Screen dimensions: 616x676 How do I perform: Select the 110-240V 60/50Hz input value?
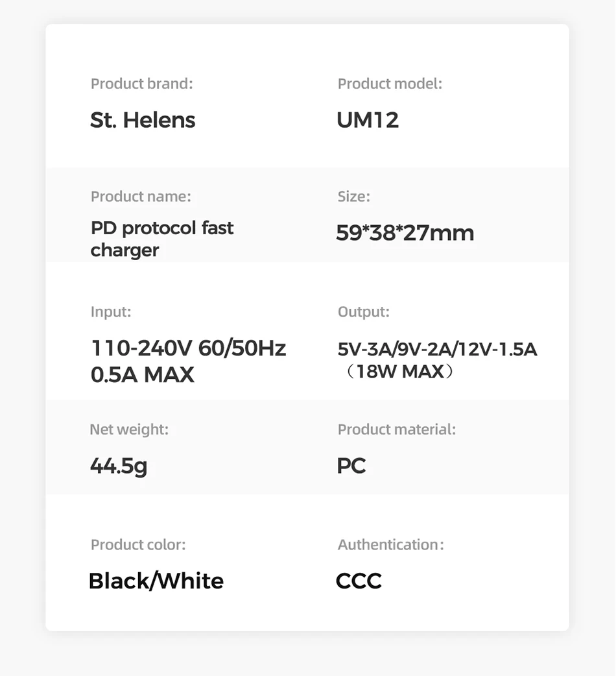[x=188, y=348]
